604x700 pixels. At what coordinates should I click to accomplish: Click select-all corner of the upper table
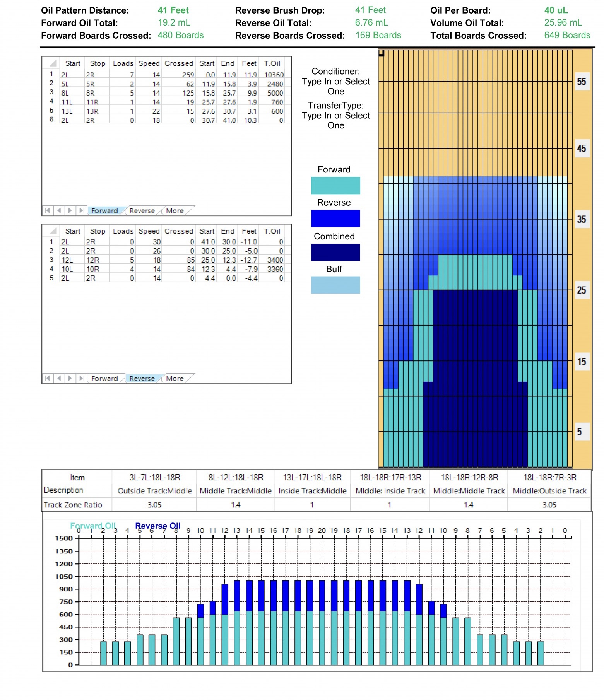tap(53, 63)
